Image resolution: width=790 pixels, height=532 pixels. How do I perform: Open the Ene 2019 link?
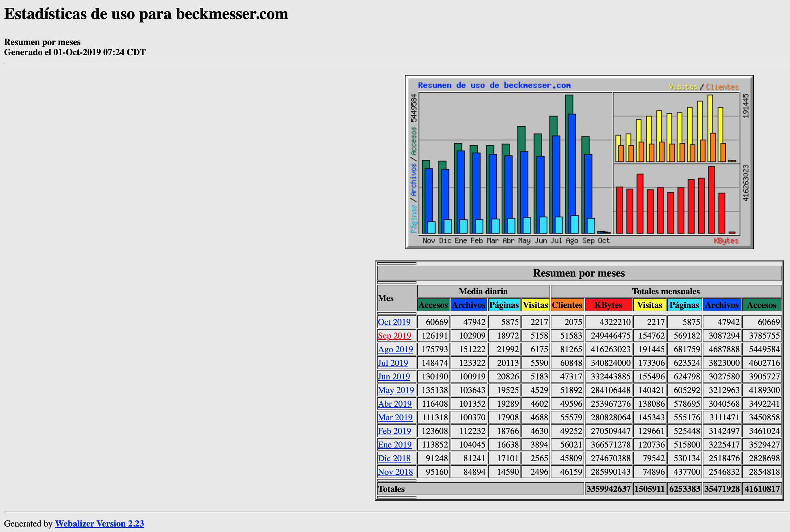click(x=395, y=444)
